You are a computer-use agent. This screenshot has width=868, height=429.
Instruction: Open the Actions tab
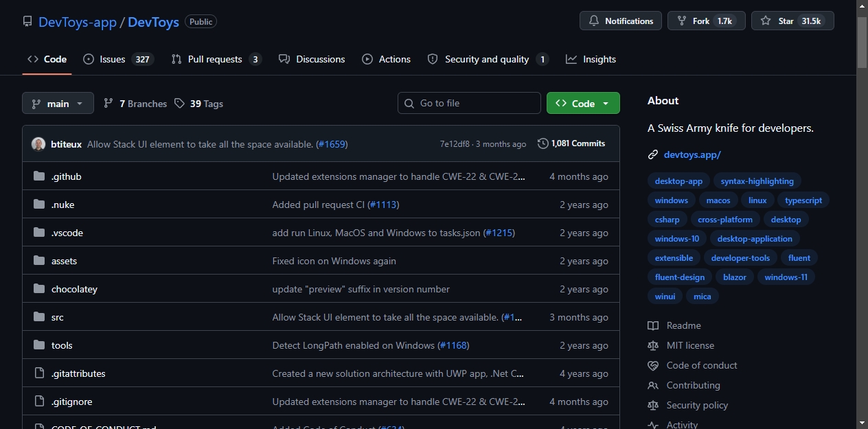coord(387,59)
